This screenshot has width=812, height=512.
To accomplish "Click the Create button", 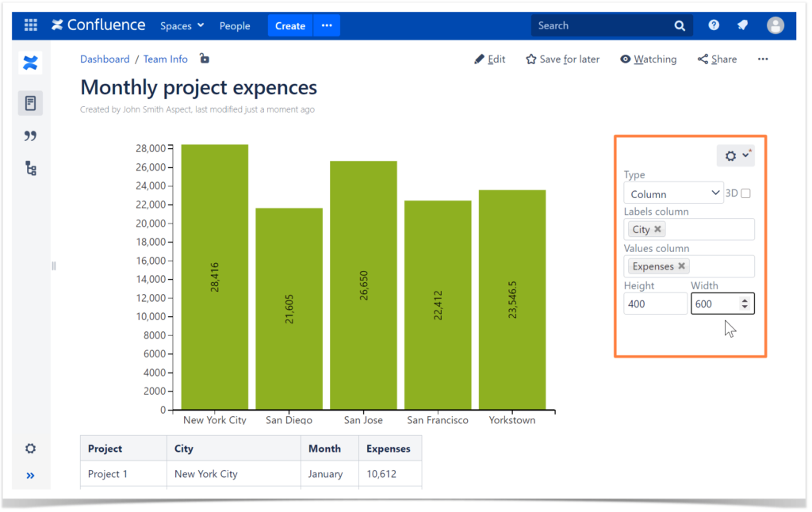I will (289, 25).
